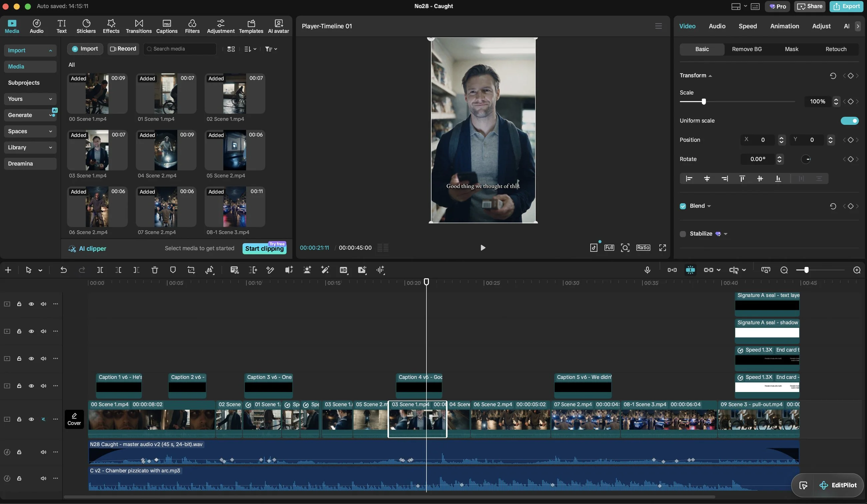The image size is (867, 504).
Task: Click the EditPilot button
Action: point(838,485)
